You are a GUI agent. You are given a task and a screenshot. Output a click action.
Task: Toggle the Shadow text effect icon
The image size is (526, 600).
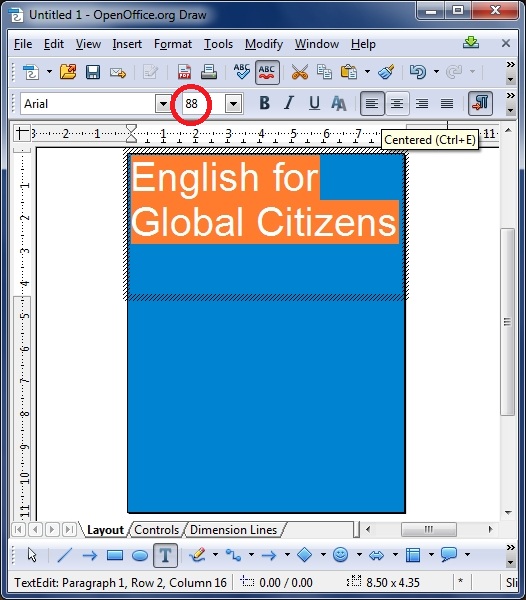(339, 103)
